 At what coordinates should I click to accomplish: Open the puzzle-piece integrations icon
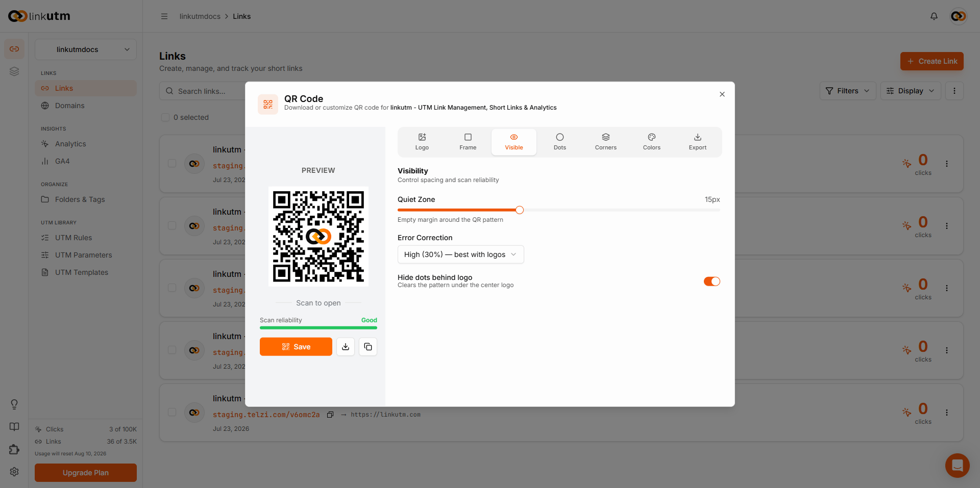coord(14,449)
